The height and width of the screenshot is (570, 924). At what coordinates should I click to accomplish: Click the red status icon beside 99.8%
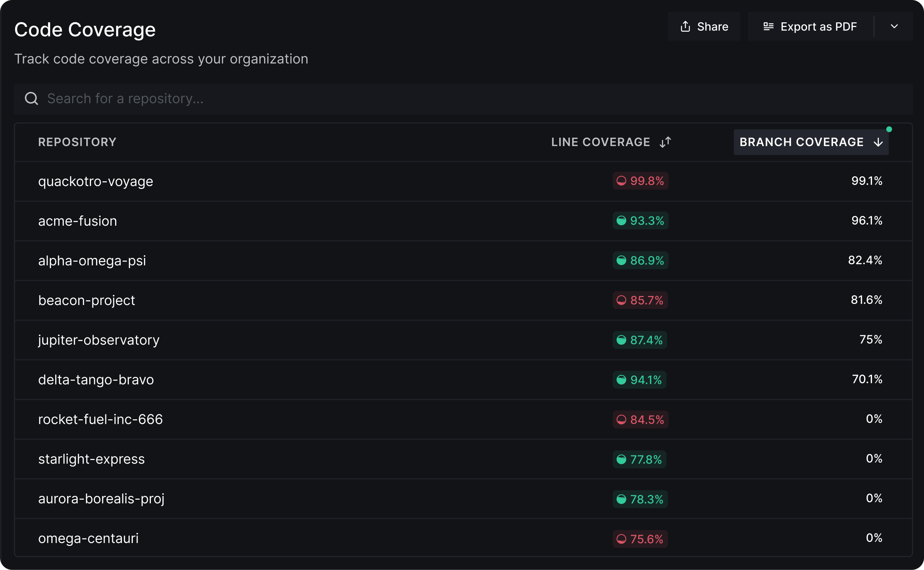[x=621, y=181]
